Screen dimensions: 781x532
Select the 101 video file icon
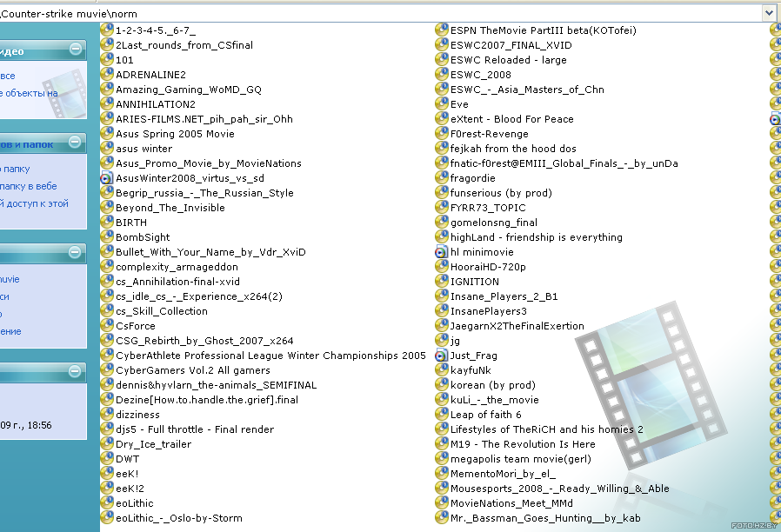tap(107, 60)
